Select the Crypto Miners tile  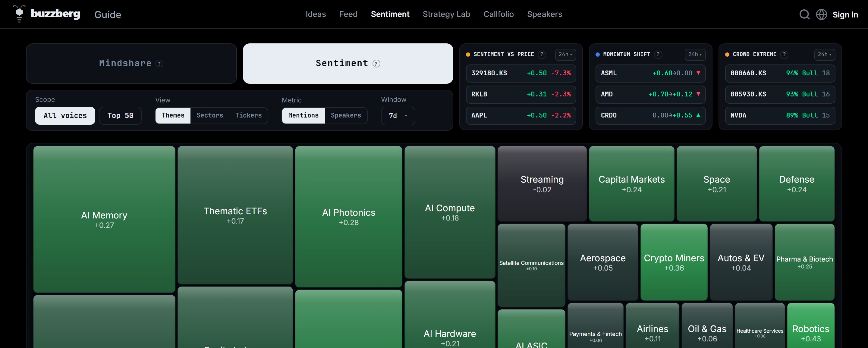674,262
